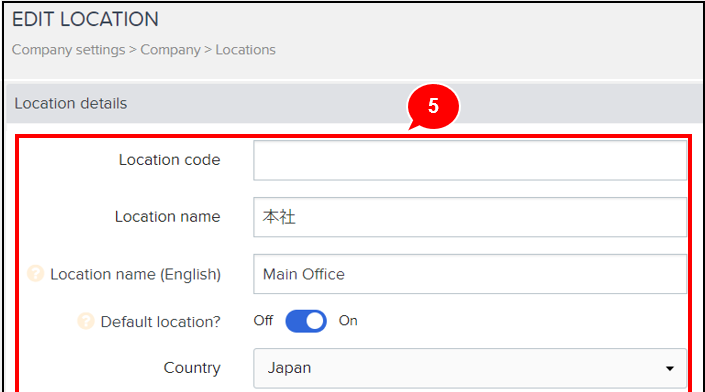This screenshot has height=392, width=705.
Task: Click the Country label
Action: pos(192,368)
